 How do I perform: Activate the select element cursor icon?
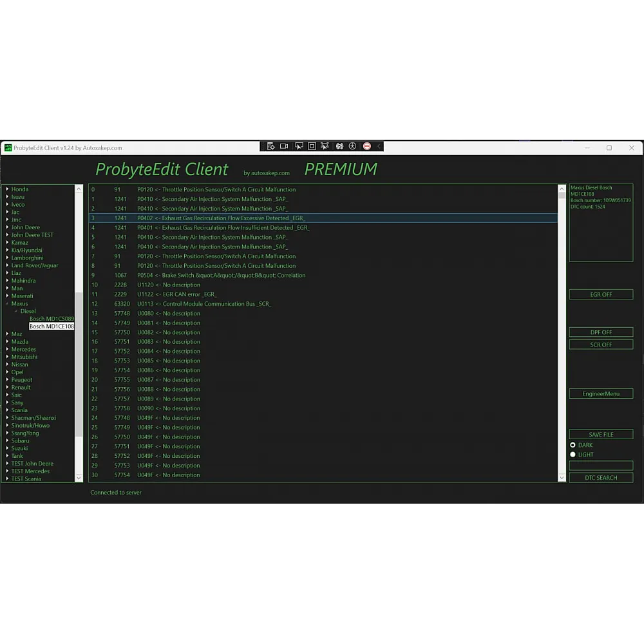tap(299, 146)
